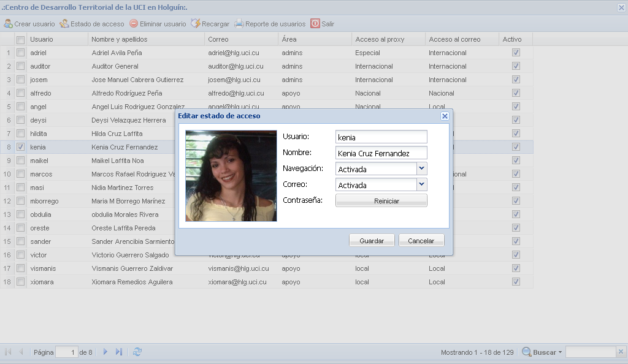The image size is (628, 364).
Task: Go to next page in pagination bar
Action: (x=105, y=352)
